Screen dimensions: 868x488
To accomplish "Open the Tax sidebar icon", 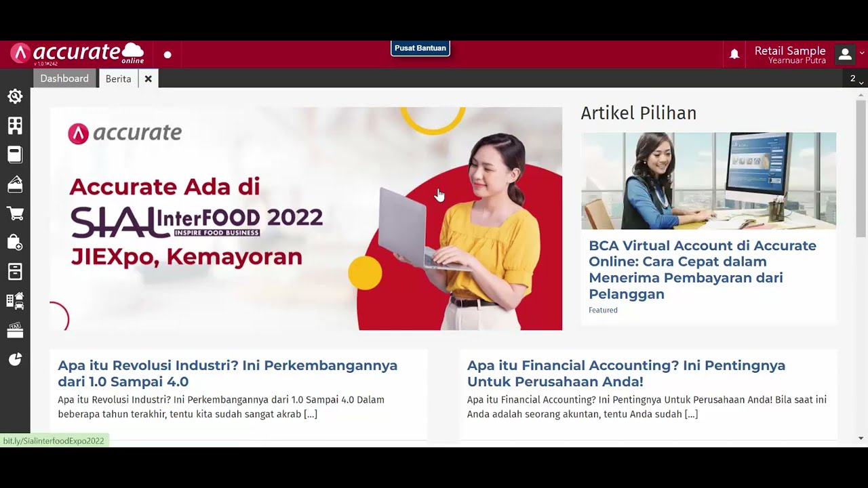I will (x=15, y=330).
